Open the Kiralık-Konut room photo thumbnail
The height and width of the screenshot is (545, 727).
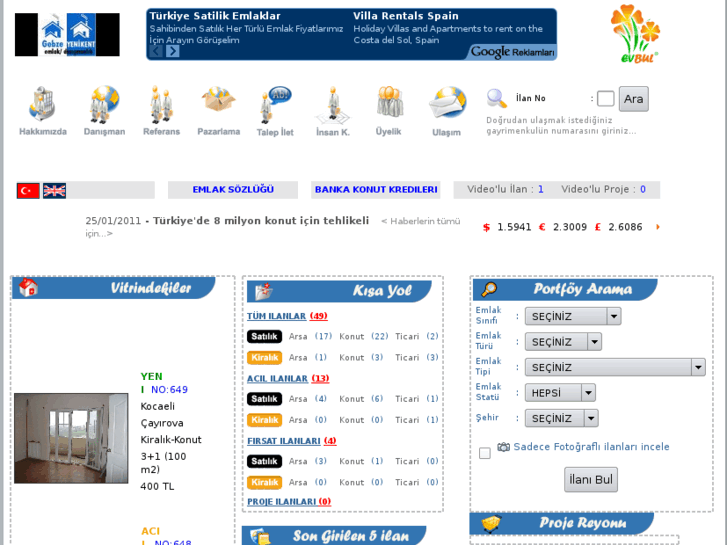[x=71, y=438]
